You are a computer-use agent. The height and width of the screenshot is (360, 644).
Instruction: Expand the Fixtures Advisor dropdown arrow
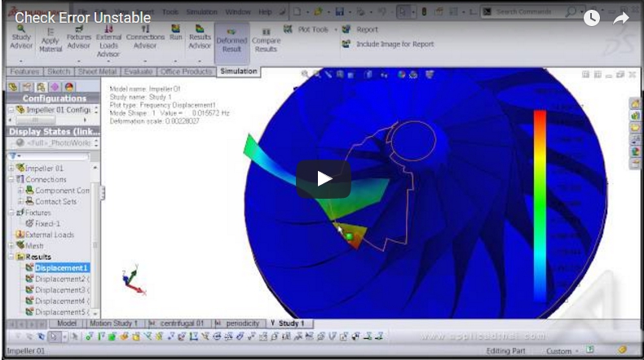coord(78,61)
